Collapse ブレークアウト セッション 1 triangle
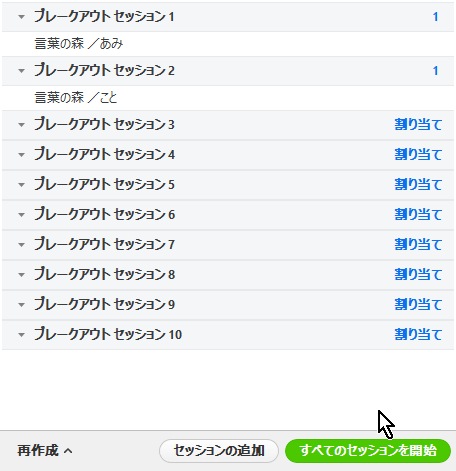The width and height of the screenshot is (456, 471). [21, 17]
